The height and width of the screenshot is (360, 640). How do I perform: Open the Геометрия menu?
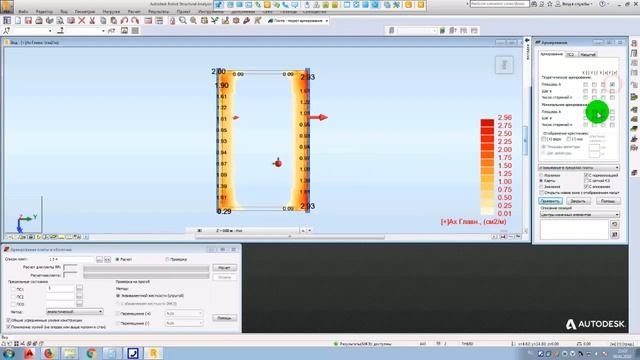tap(85, 12)
